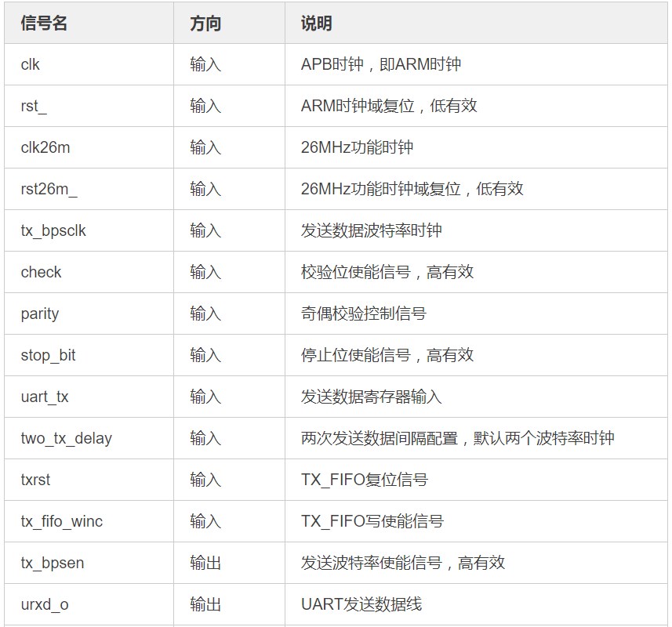The image size is (672, 627).
Task: Click the rst26m_ signal name
Action: click(49, 189)
